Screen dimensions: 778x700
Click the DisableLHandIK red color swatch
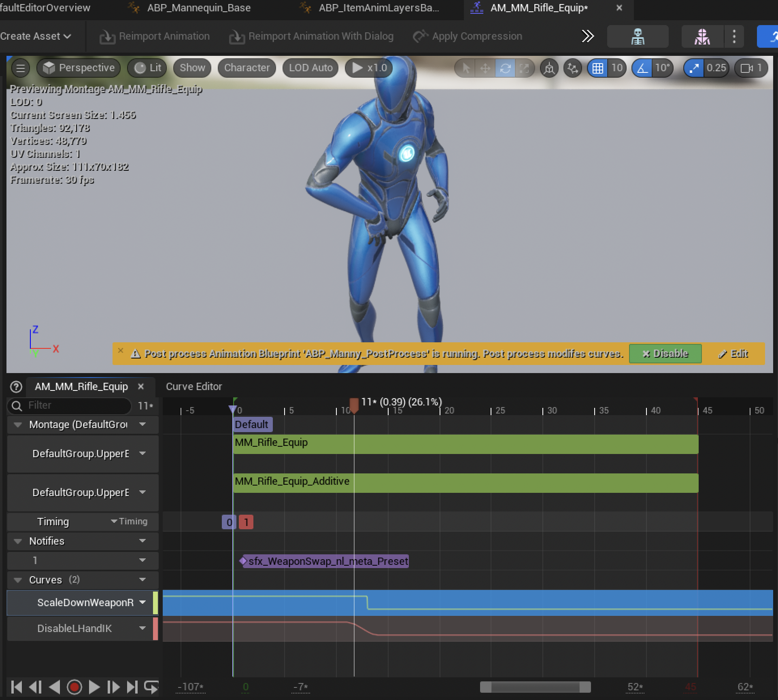pos(155,628)
